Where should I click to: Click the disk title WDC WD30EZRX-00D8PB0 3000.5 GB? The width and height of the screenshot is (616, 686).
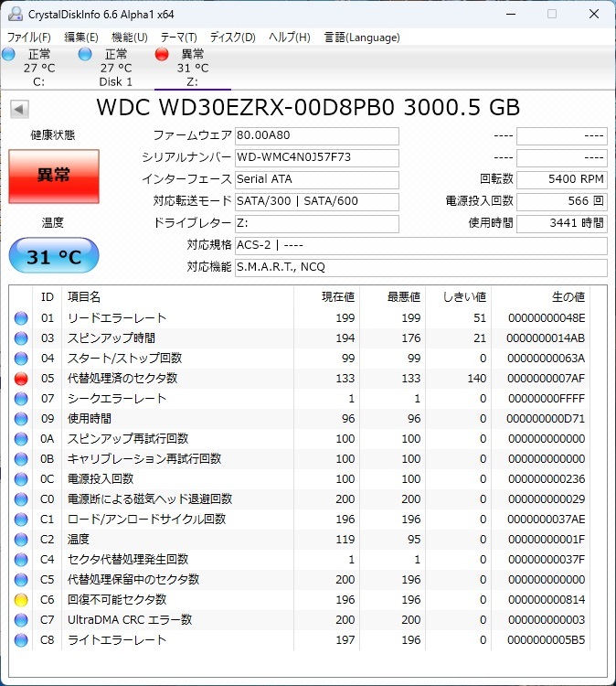point(308,108)
